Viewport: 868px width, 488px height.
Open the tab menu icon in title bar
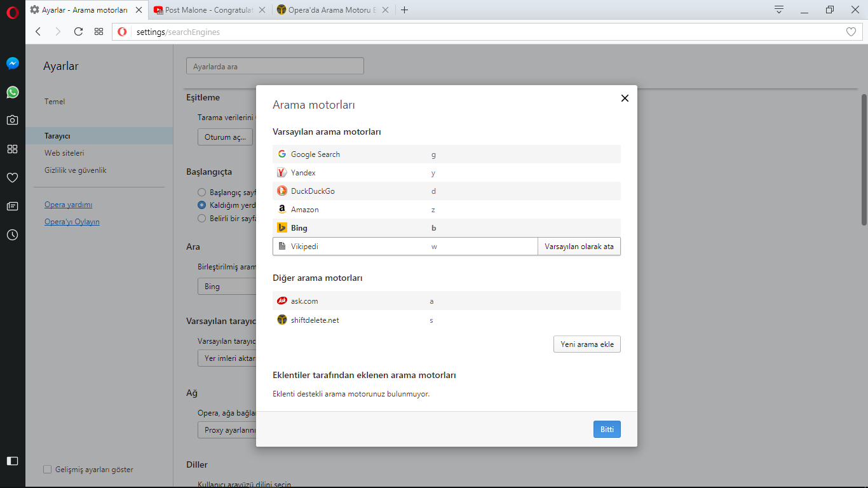click(x=779, y=10)
